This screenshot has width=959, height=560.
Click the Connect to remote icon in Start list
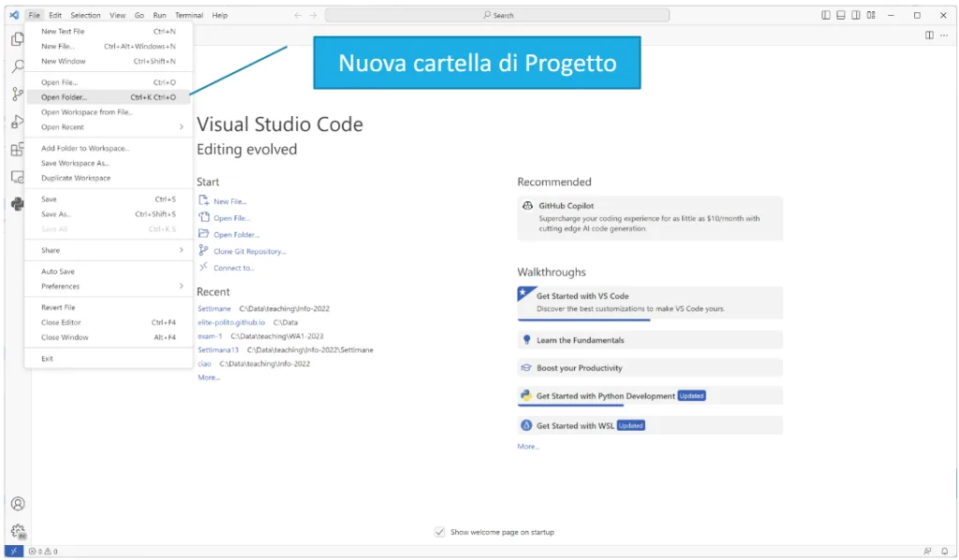tap(203, 267)
